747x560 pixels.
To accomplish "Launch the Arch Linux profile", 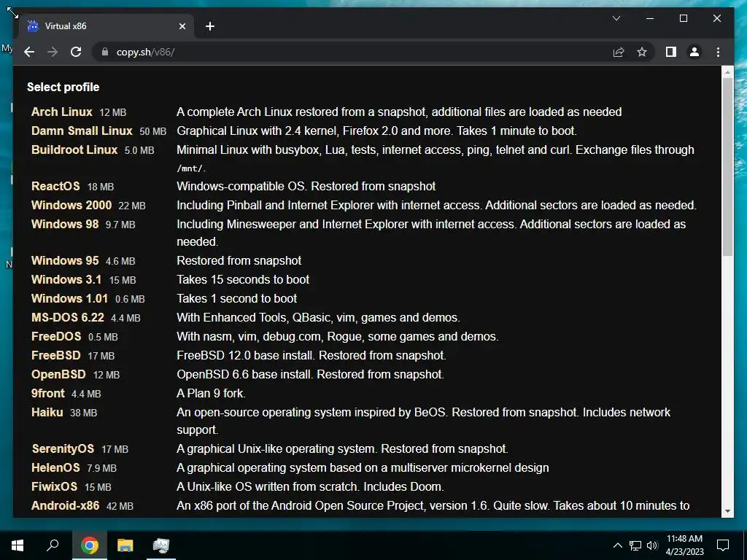I will coord(62,112).
